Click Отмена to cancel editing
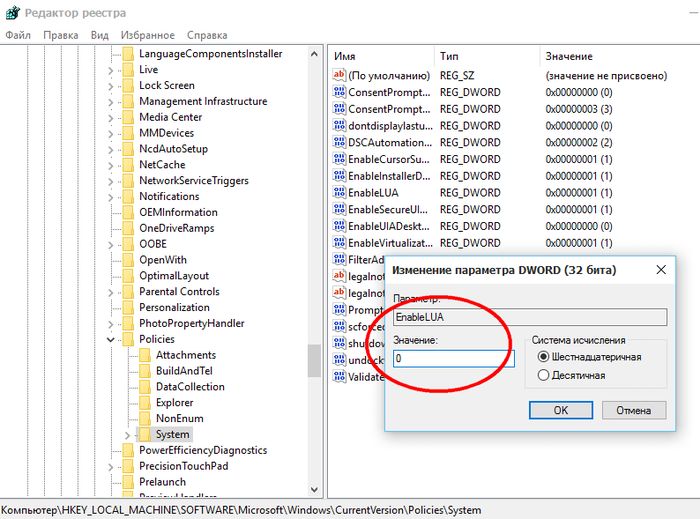The image size is (700, 519). click(x=633, y=410)
